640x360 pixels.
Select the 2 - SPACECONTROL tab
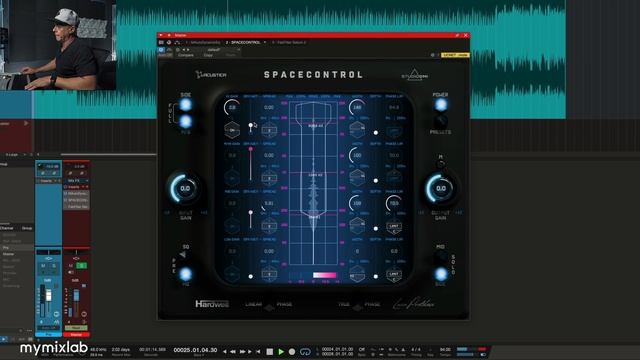point(243,42)
